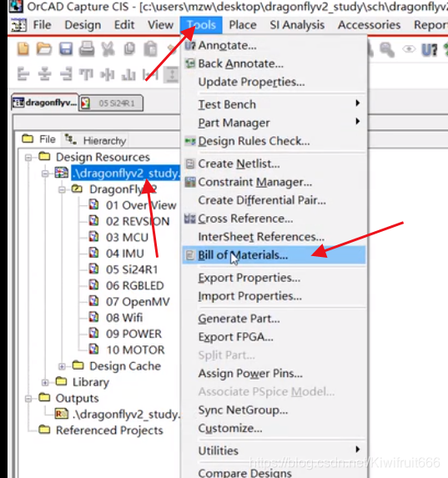The width and height of the screenshot is (448, 478).
Task: Choose Update Properties... menu entry
Action: [x=274, y=82]
